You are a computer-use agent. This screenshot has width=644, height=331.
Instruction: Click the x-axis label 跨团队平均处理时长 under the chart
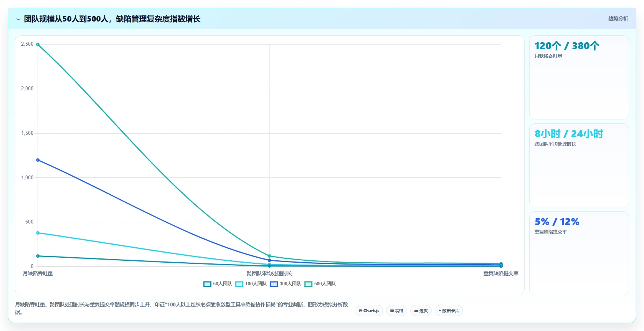(269, 273)
